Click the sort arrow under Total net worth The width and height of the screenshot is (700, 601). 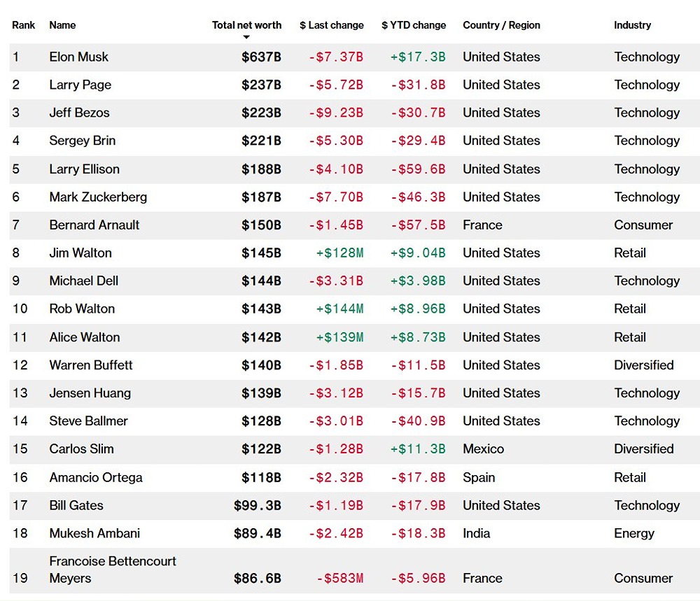coord(246,37)
